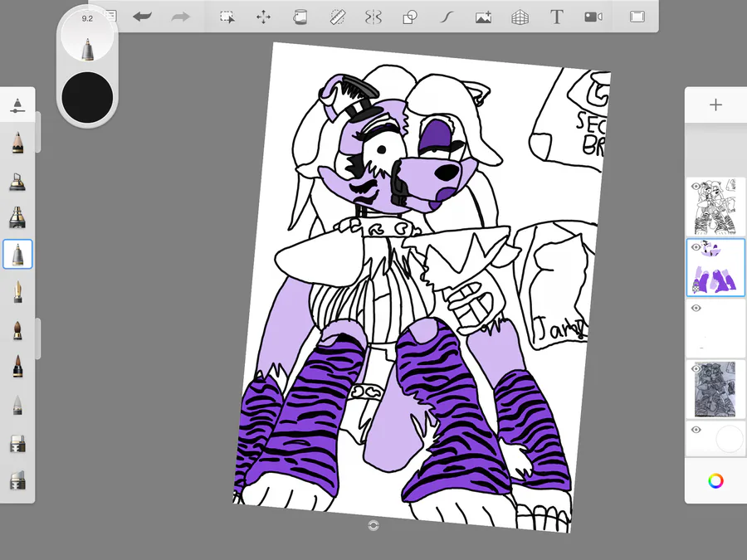Toggle full screen canvas mode
The width and height of the screenshot is (747, 560).
click(x=637, y=17)
